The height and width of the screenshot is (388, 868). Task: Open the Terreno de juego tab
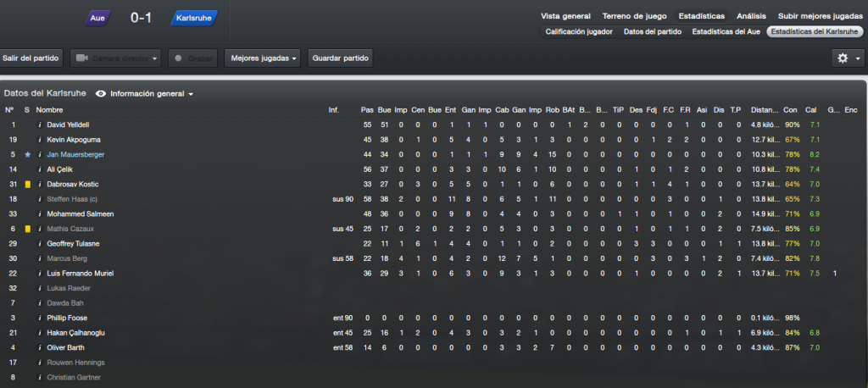point(634,16)
